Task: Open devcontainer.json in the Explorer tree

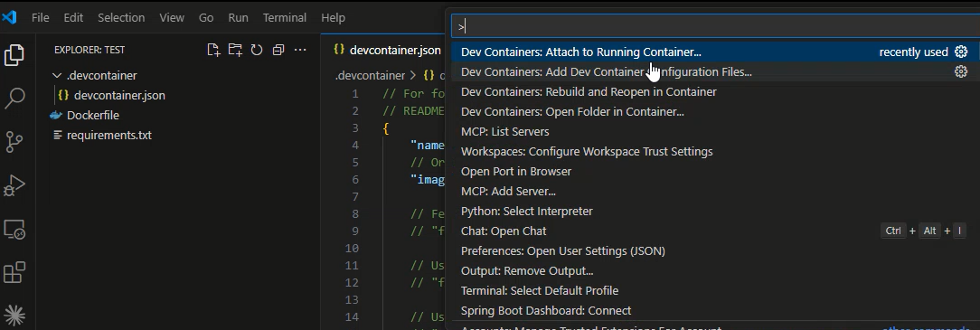Action: tap(119, 96)
